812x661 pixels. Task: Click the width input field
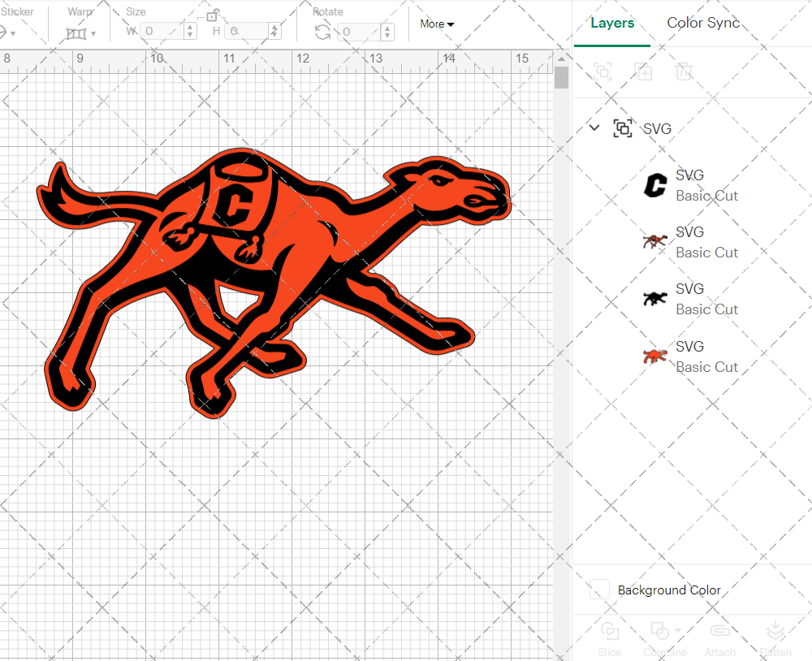pos(160,30)
